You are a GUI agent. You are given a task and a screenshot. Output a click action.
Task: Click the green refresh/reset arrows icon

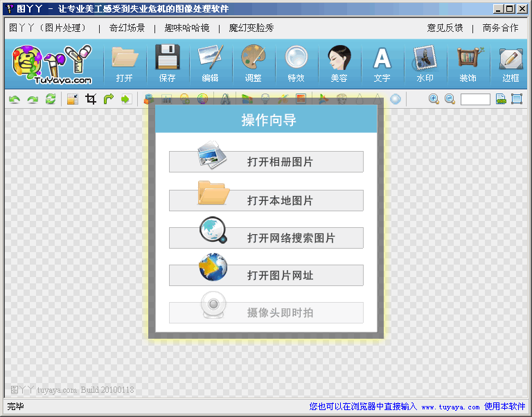click(x=51, y=99)
